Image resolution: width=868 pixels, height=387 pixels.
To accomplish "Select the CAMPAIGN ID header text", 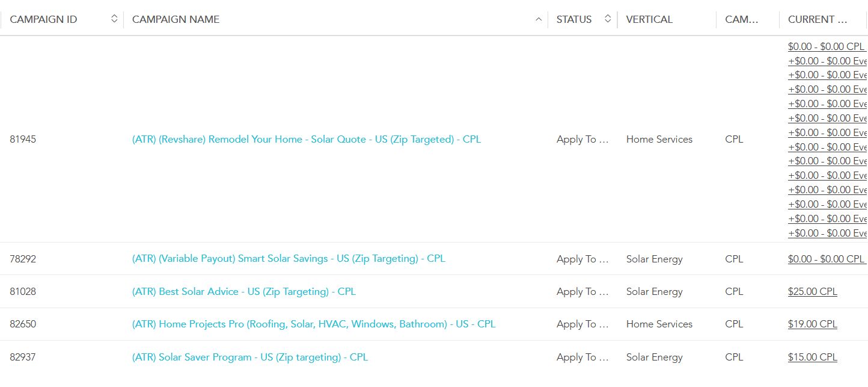I will (x=43, y=19).
